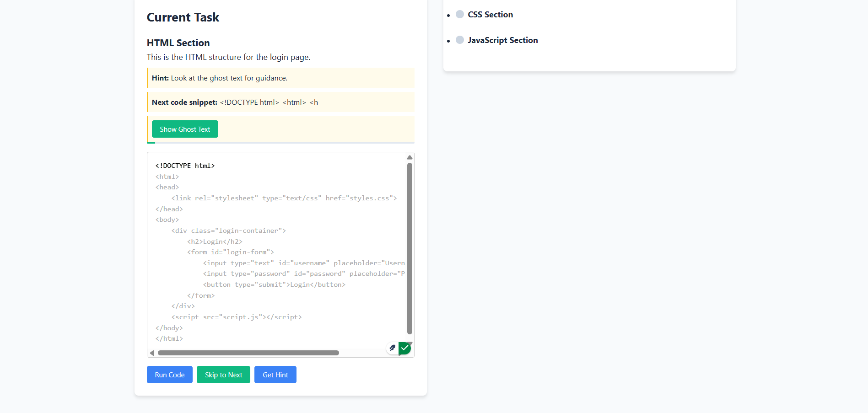Viewport: 868px width, 413px height.
Task: Request a hint with Get Hint
Action: coord(275,375)
